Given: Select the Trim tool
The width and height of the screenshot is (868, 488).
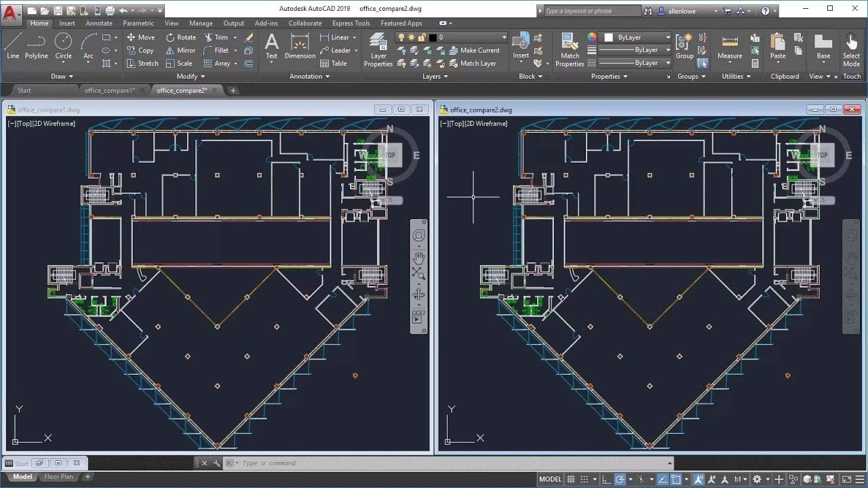Looking at the screenshot, I should point(218,37).
